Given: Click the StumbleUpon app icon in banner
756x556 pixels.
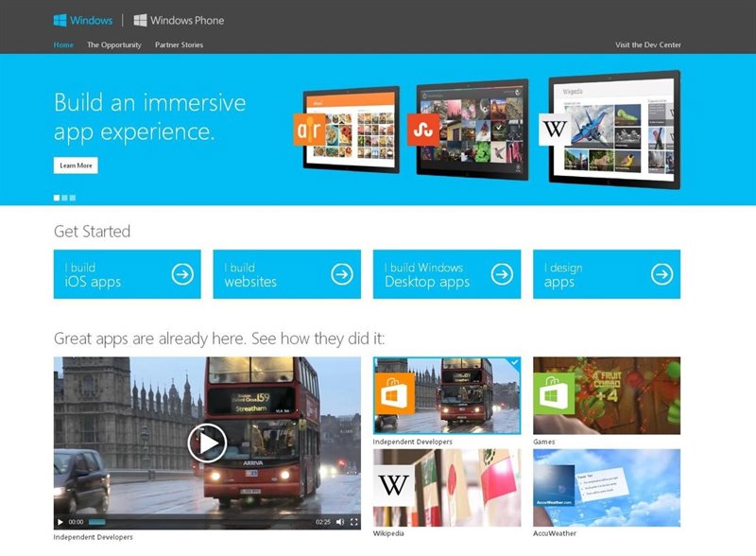Looking at the screenshot, I should point(426,129).
